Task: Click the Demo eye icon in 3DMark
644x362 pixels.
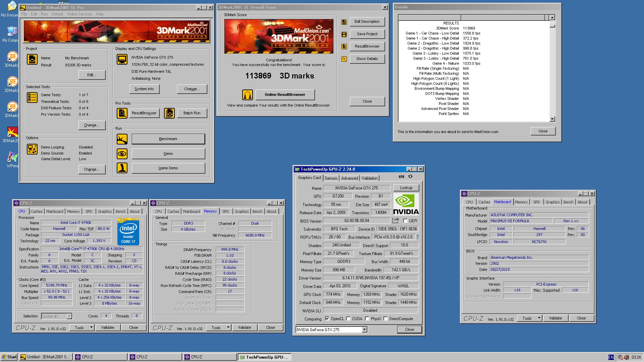Action: (x=122, y=154)
